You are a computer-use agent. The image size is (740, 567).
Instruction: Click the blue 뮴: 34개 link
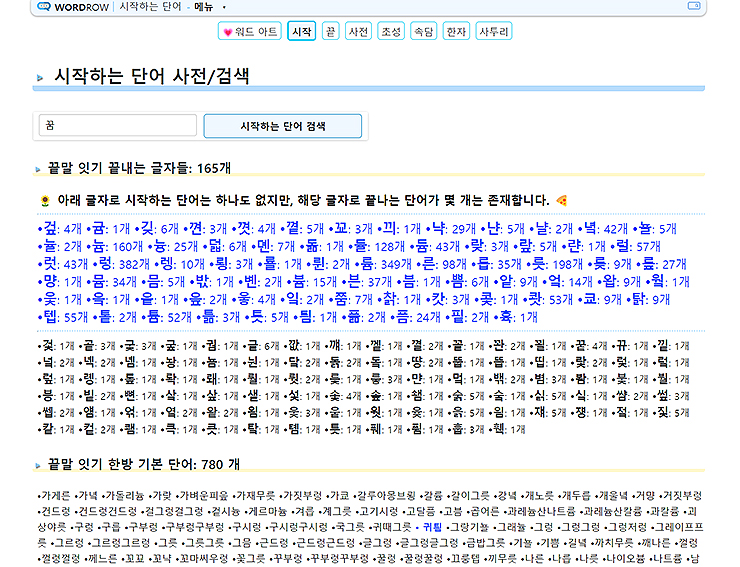pyautogui.click(x=115, y=282)
